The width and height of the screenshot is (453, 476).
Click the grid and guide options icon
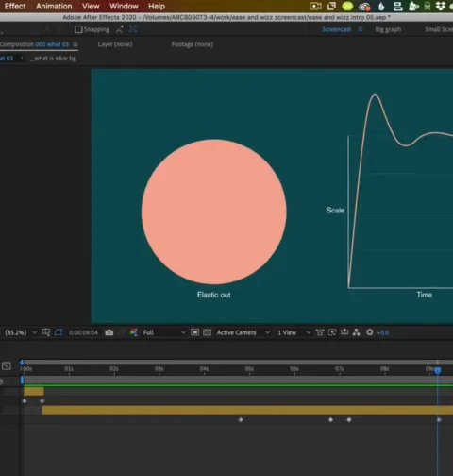point(46,332)
